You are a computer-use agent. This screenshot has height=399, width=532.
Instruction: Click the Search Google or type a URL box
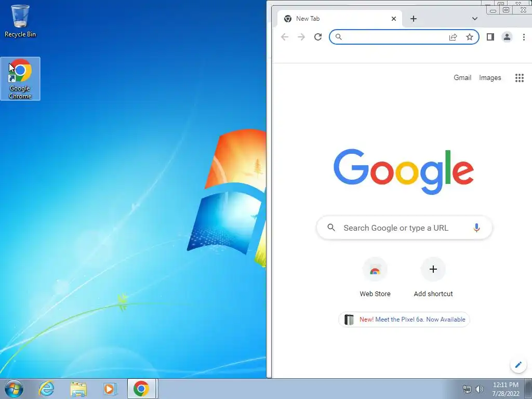click(404, 228)
